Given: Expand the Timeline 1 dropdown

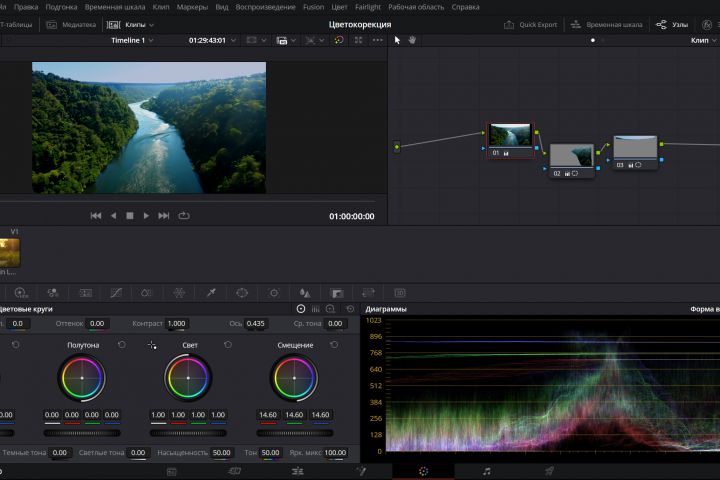Looking at the screenshot, I should tap(151, 40).
